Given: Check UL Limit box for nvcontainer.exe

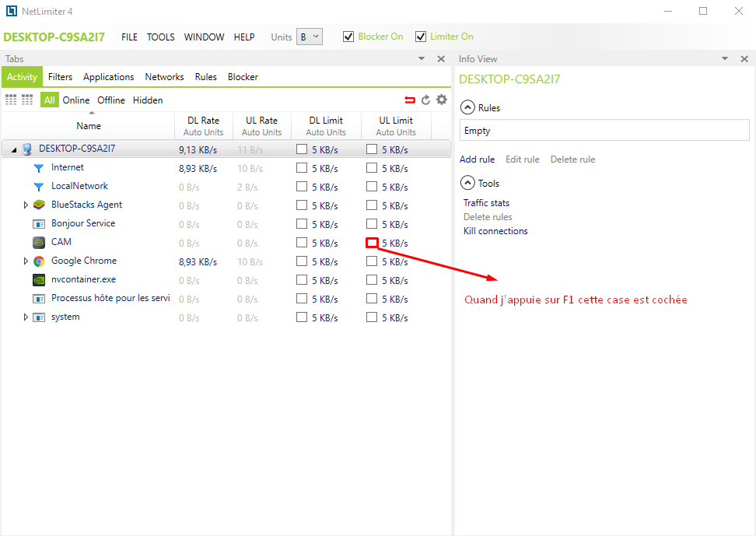Looking at the screenshot, I should pos(372,280).
